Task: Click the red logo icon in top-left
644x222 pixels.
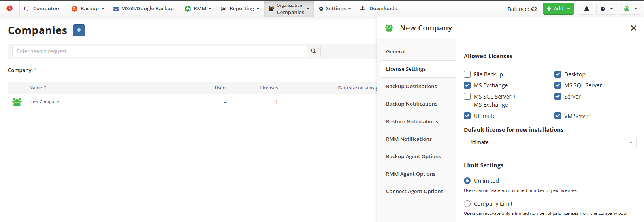Action: tap(9, 8)
